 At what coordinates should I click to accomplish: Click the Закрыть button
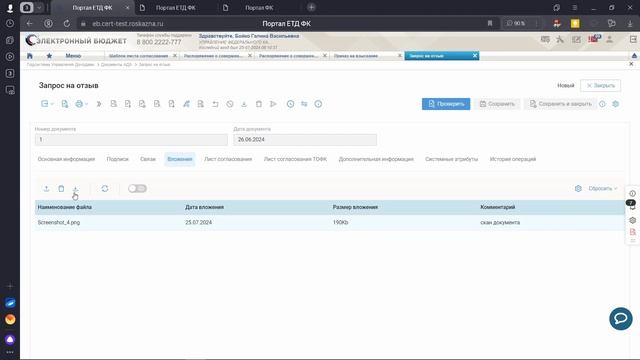coord(600,85)
